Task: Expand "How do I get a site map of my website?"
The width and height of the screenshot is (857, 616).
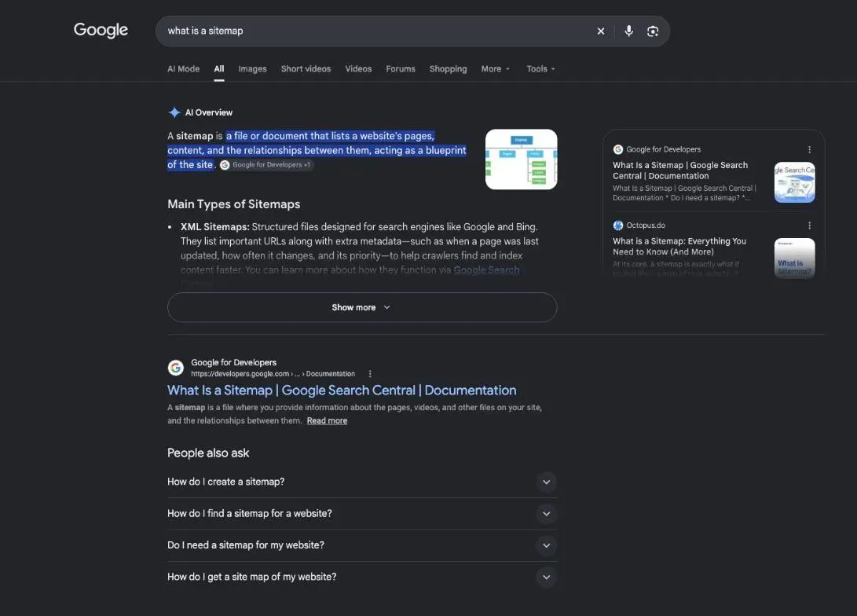Action: pyautogui.click(x=362, y=577)
